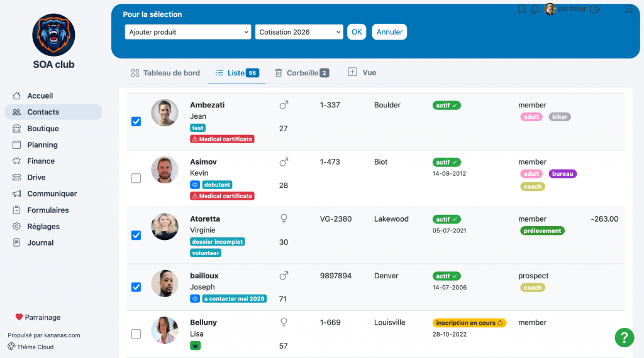
Task: Click the purple bureau tag for Asimov
Action: pyautogui.click(x=563, y=174)
